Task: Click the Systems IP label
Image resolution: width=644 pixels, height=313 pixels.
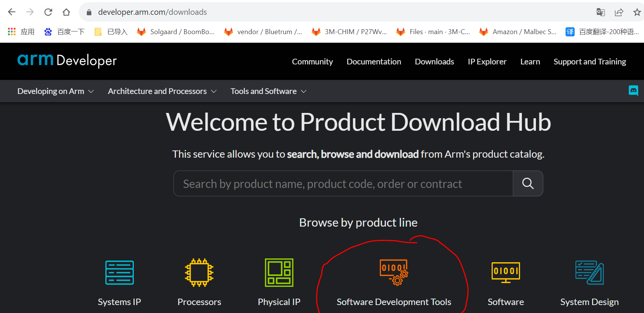Action: point(119,302)
